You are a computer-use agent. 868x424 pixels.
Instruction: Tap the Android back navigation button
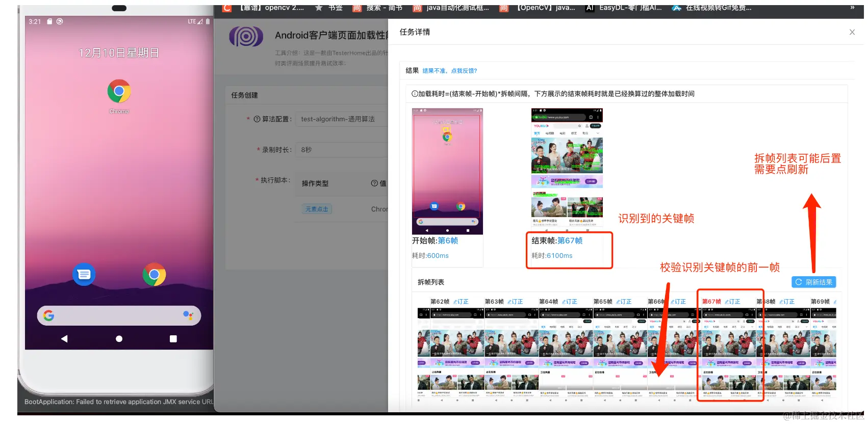[64, 339]
